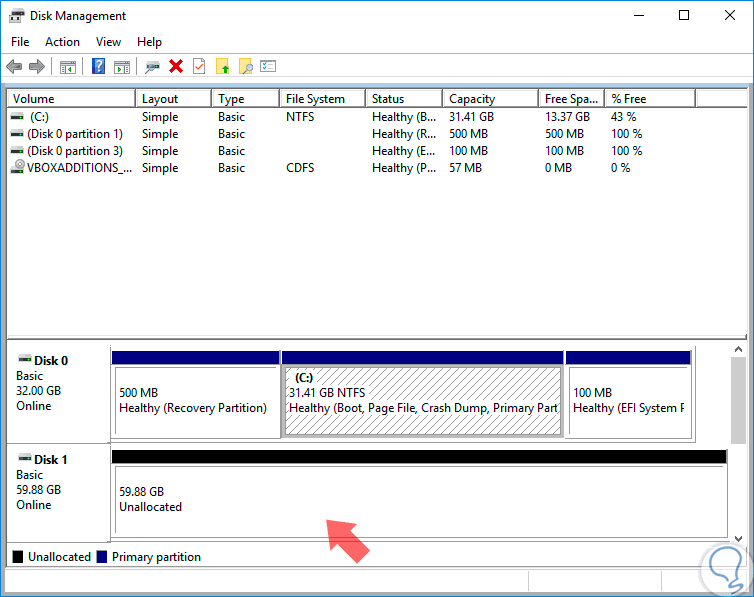Select the VBOXADDITIONS disc icon
Viewport: 754px width, 597px height.
(x=18, y=167)
